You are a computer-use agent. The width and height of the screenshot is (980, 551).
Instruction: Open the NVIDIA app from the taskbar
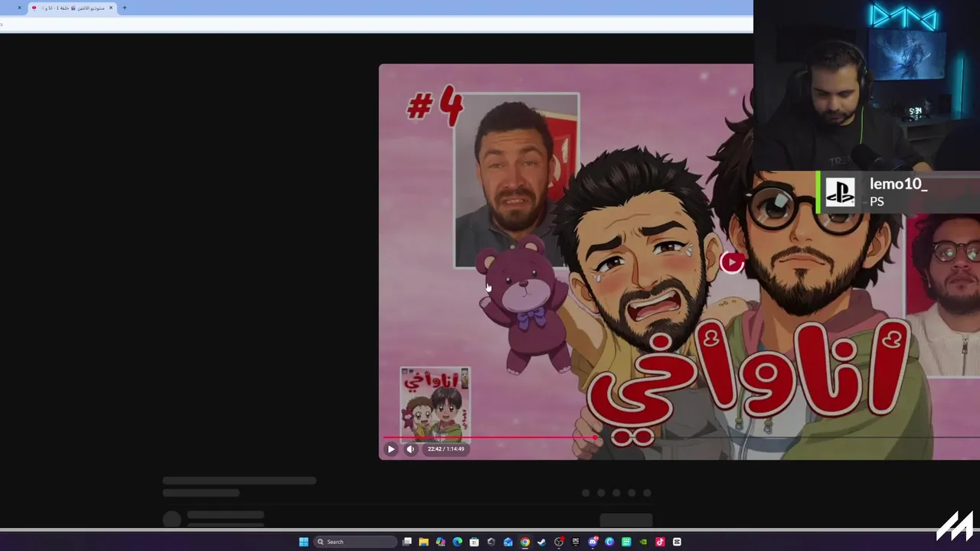tap(642, 542)
